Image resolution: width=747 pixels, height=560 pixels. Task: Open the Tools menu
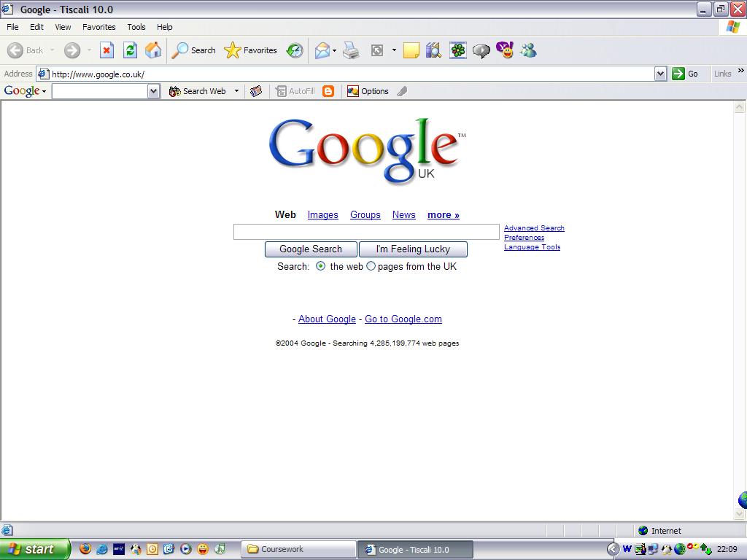tap(136, 27)
